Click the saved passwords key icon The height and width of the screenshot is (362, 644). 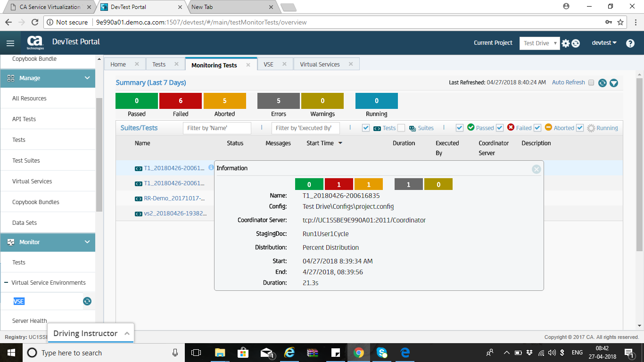609,22
